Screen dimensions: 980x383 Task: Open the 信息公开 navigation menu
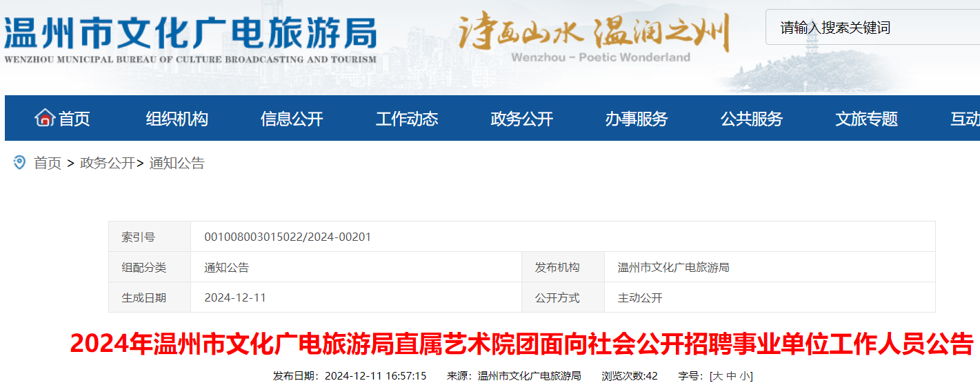292,119
